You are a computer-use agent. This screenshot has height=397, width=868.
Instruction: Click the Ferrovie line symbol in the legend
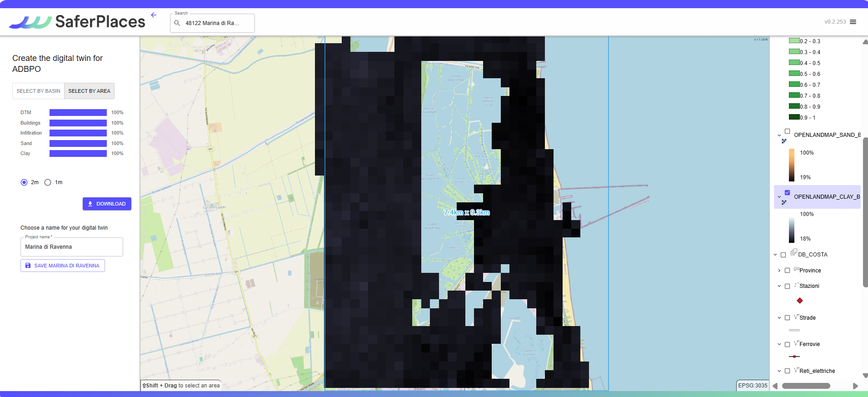(794, 357)
